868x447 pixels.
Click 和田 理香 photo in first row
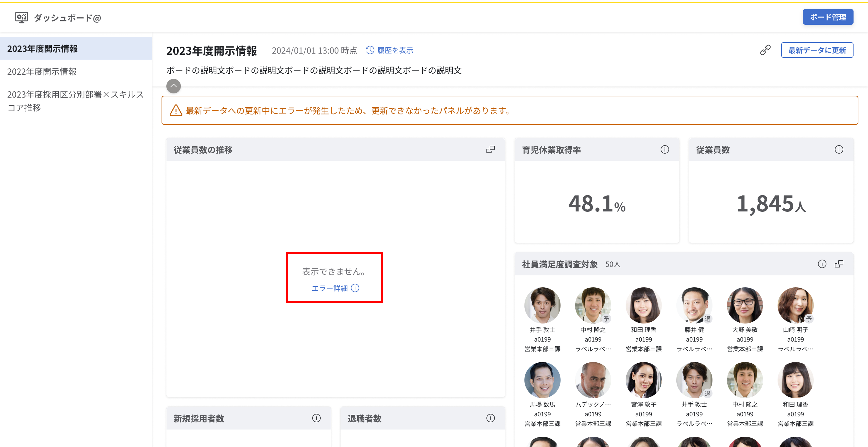point(644,305)
